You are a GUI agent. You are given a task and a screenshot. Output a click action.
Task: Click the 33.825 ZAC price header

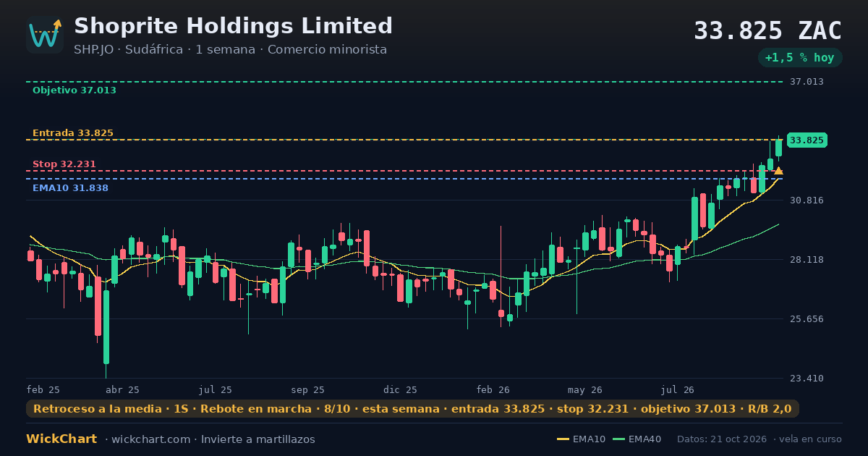tap(768, 31)
